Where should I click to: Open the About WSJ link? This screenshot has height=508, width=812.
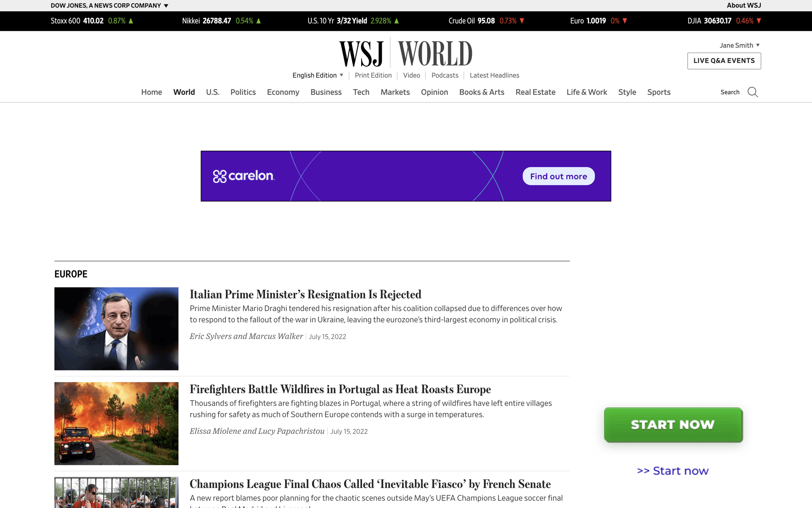(x=744, y=6)
